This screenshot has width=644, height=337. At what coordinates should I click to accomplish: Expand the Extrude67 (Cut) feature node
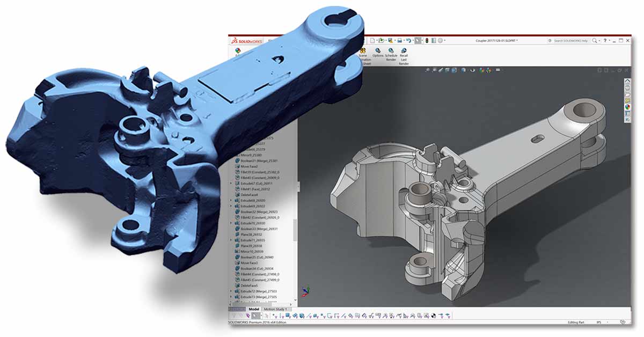click(x=231, y=183)
